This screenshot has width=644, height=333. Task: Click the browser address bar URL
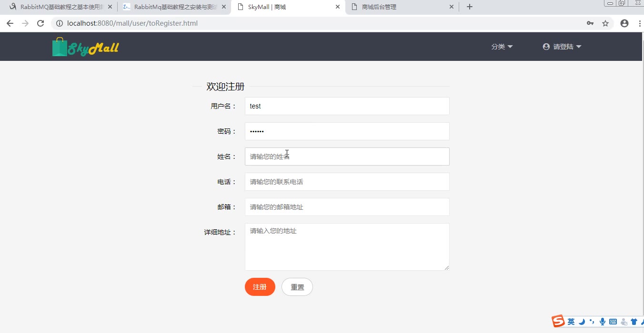click(132, 23)
